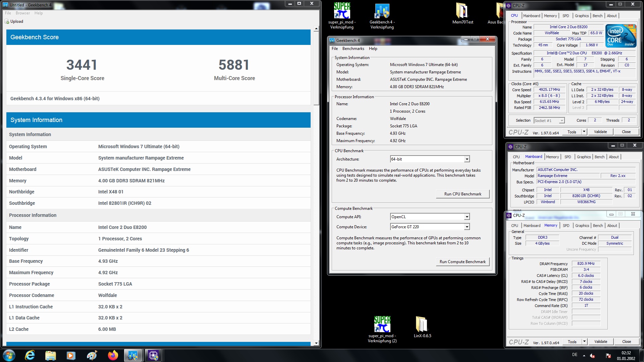Switch to Memory tab in top CPU-Z
This screenshot has width=644, height=362.
pyautogui.click(x=550, y=16)
